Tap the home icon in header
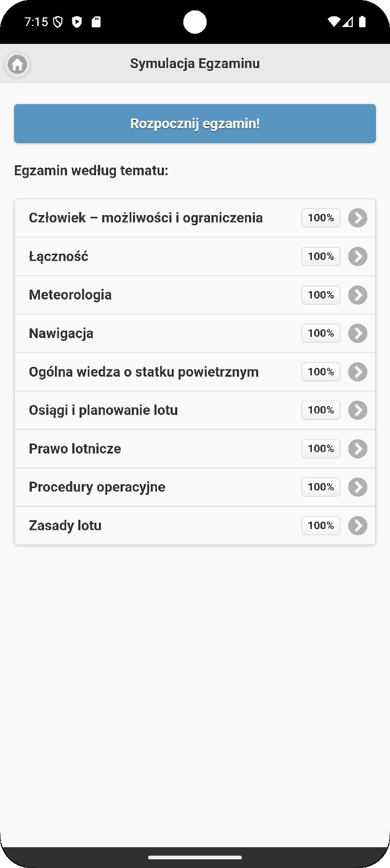This screenshot has height=868, width=390. pyautogui.click(x=17, y=64)
